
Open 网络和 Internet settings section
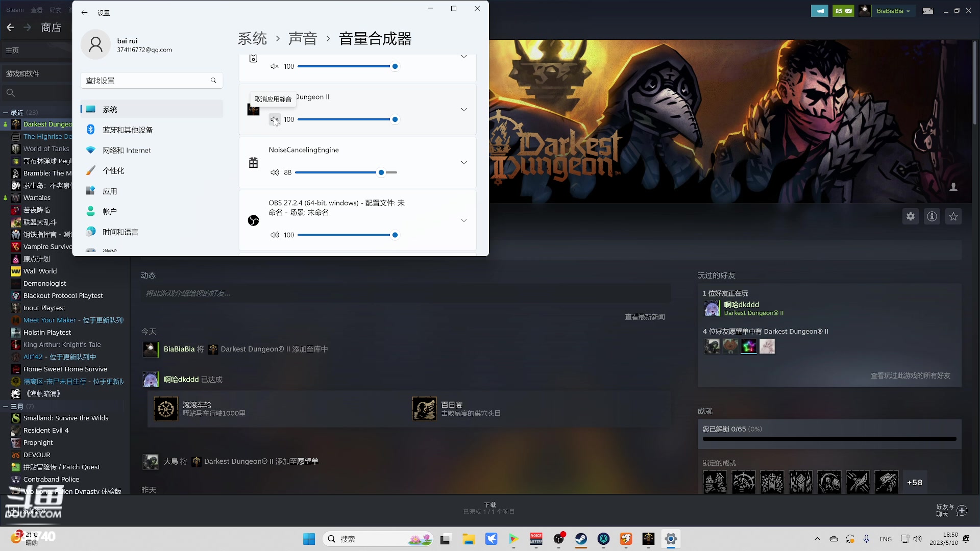[152, 151]
